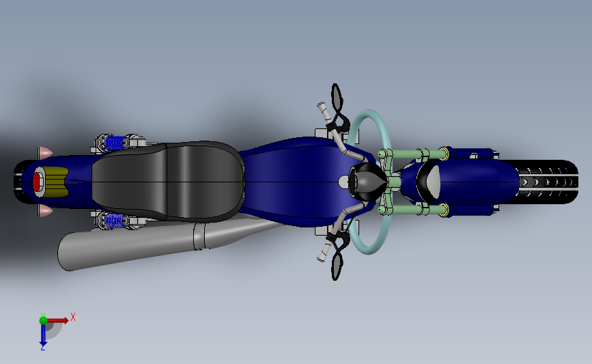Screen dimensions: 592x364
Task: Select the red tail light lens
Action: (37, 182)
